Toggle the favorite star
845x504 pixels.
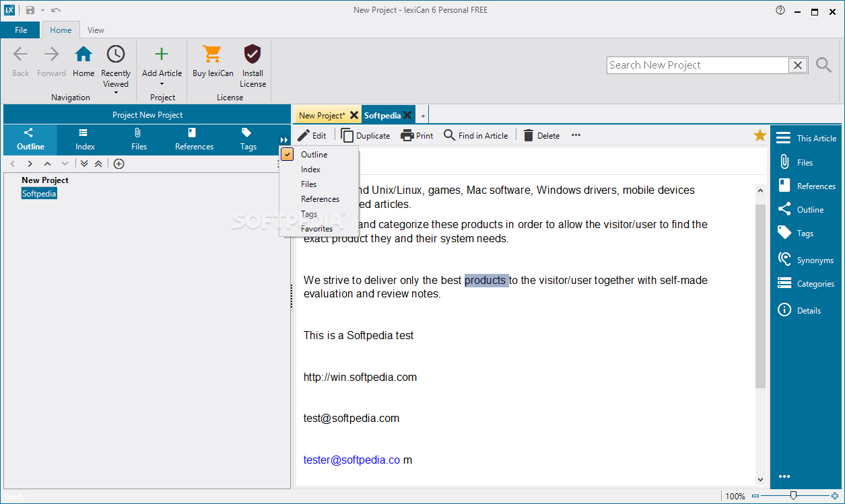coord(760,135)
